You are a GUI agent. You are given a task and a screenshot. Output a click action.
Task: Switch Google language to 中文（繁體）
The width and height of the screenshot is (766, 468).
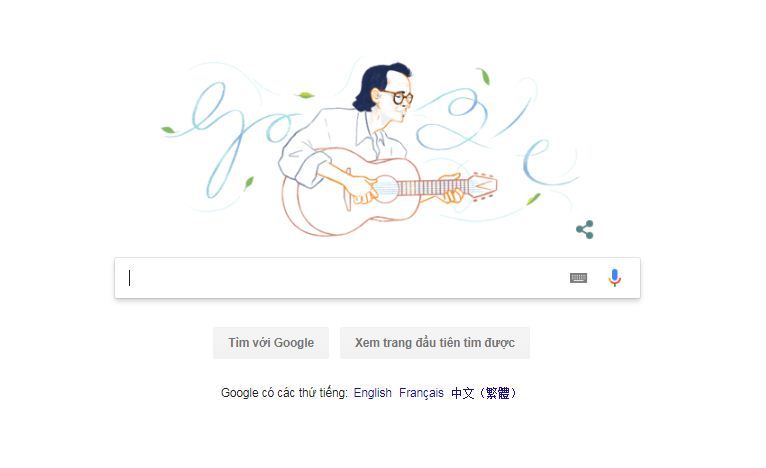(x=484, y=393)
